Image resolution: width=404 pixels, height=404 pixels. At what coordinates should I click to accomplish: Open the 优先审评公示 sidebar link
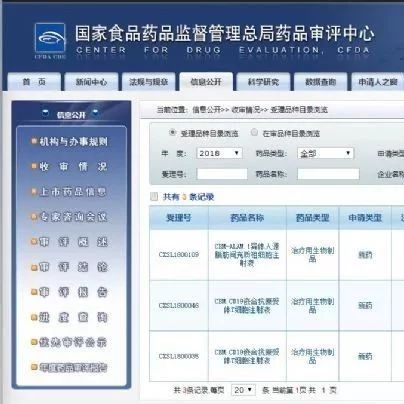73,342
